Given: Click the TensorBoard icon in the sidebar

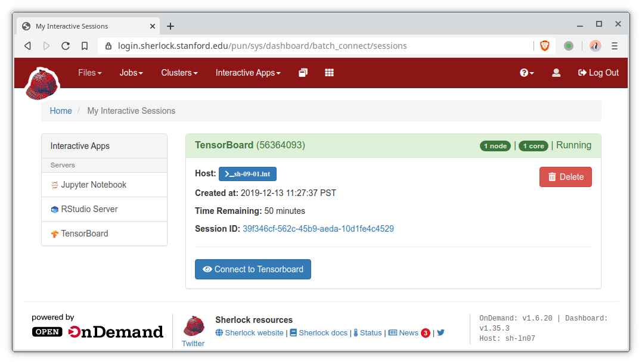Looking at the screenshot, I should tap(54, 234).
